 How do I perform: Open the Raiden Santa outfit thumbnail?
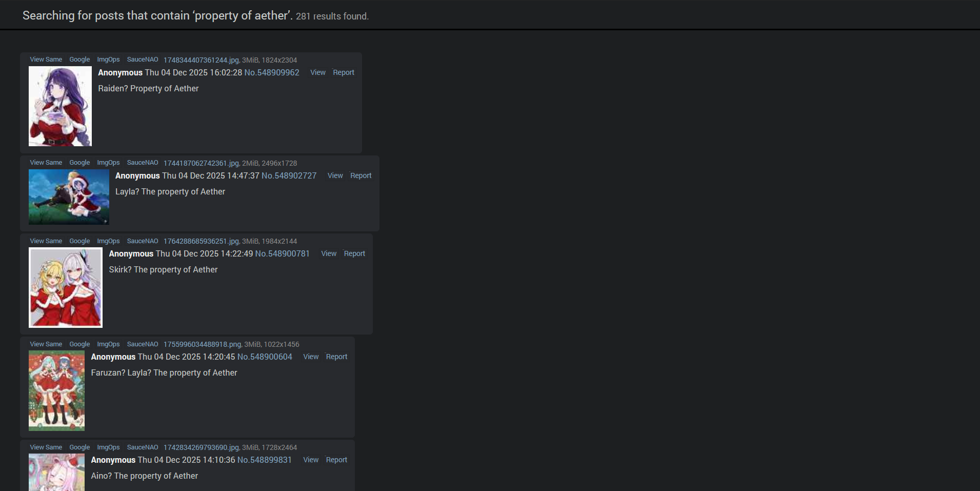pos(60,106)
